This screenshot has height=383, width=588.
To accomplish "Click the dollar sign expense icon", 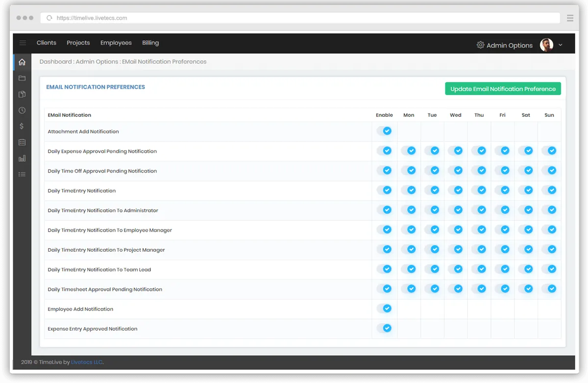I will [x=22, y=126].
